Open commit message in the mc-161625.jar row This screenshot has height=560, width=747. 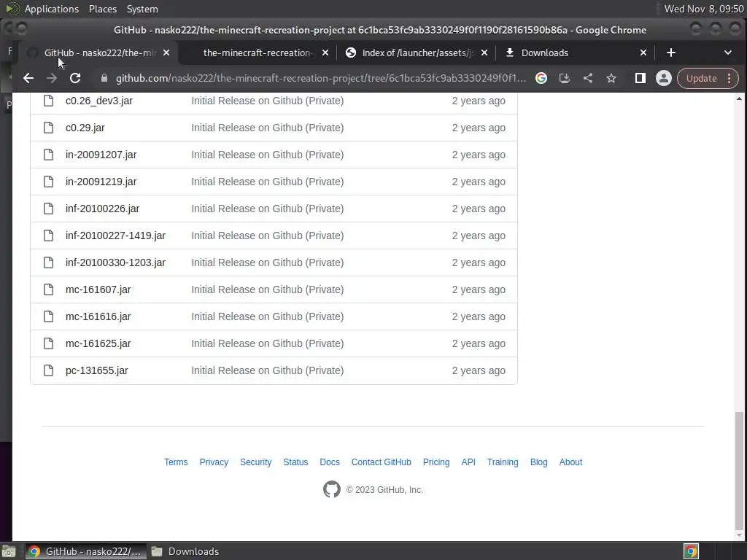[x=267, y=343]
